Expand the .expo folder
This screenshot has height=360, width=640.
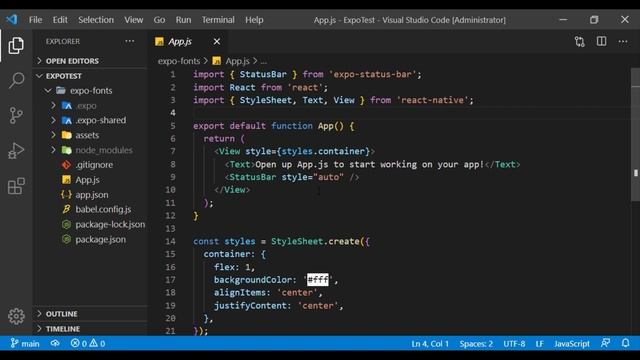click(x=90, y=106)
